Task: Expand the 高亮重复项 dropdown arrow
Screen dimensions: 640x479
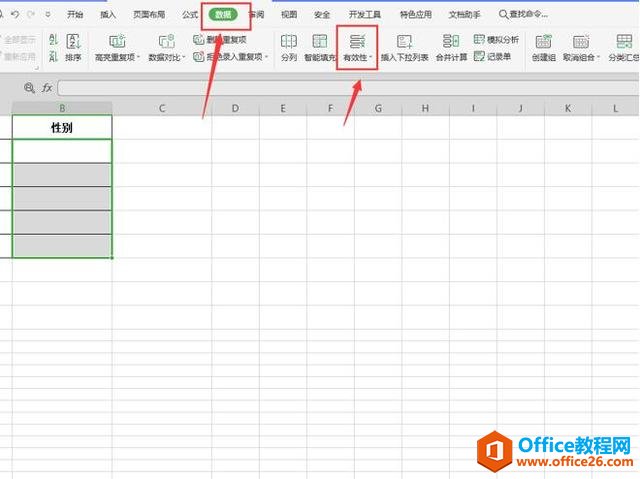Action: [x=138, y=58]
